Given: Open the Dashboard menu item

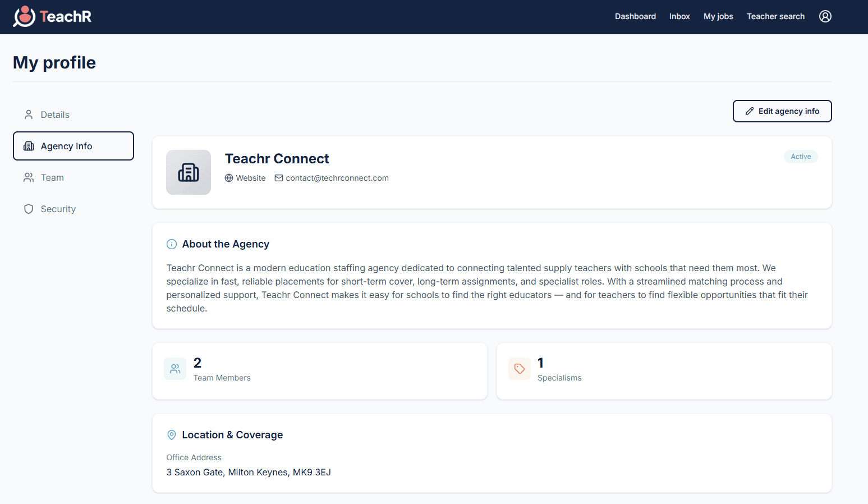Looking at the screenshot, I should point(635,16).
